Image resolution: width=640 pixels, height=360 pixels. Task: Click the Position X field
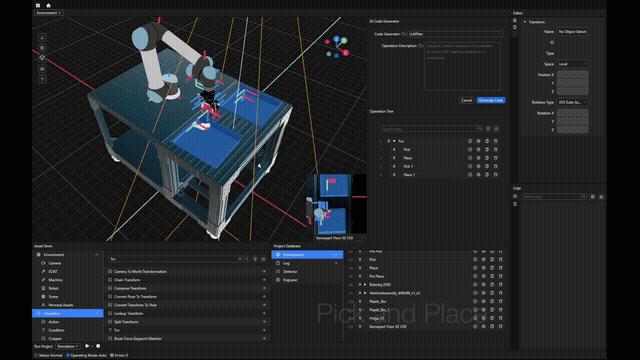tap(572, 75)
